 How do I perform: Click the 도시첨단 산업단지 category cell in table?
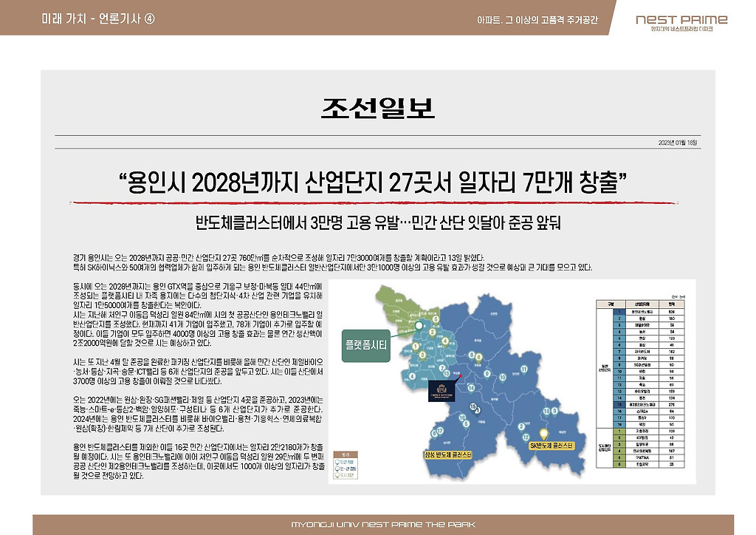click(x=605, y=447)
